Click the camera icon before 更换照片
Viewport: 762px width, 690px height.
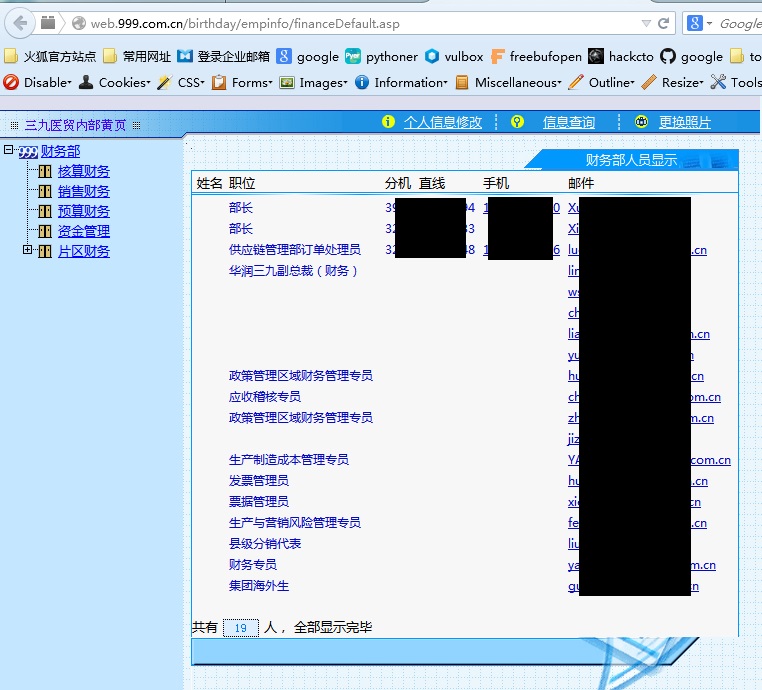(641, 121)
